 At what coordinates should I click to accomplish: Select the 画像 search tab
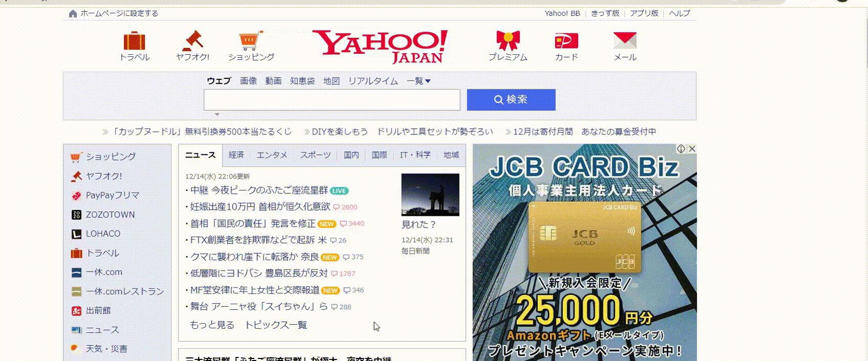(248, 81)
